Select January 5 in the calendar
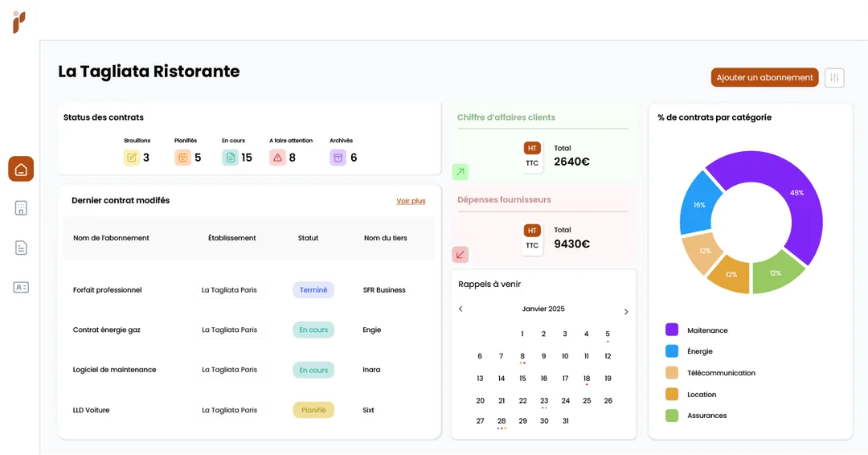The height and width of the screenshot is (455, 868). (608, 334)
